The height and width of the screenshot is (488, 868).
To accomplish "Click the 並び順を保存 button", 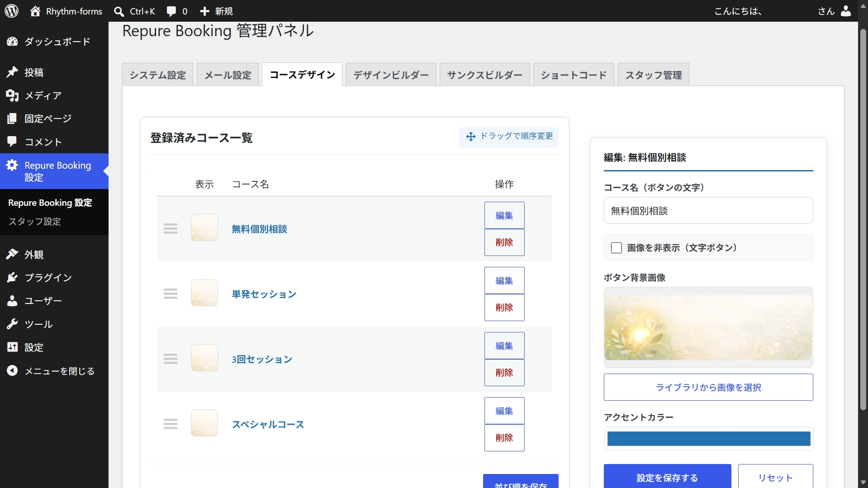I will pos(521,481).
